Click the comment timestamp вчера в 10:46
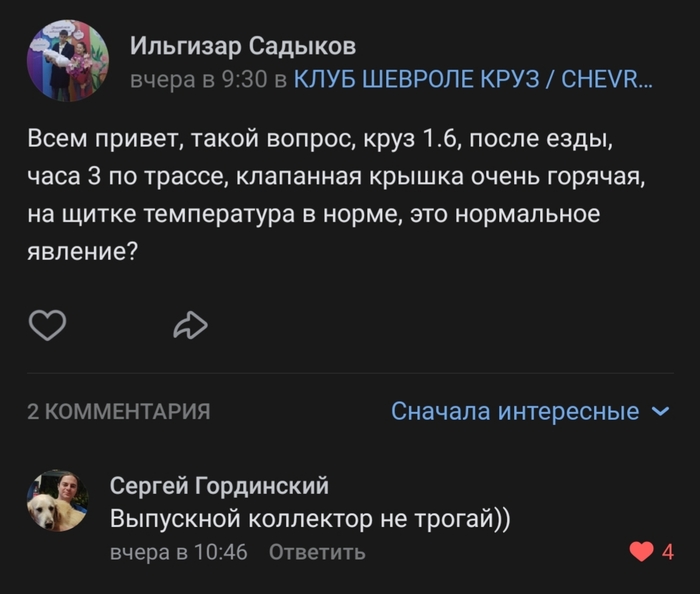This screenshot has height=594, width=700. [178, 552]
